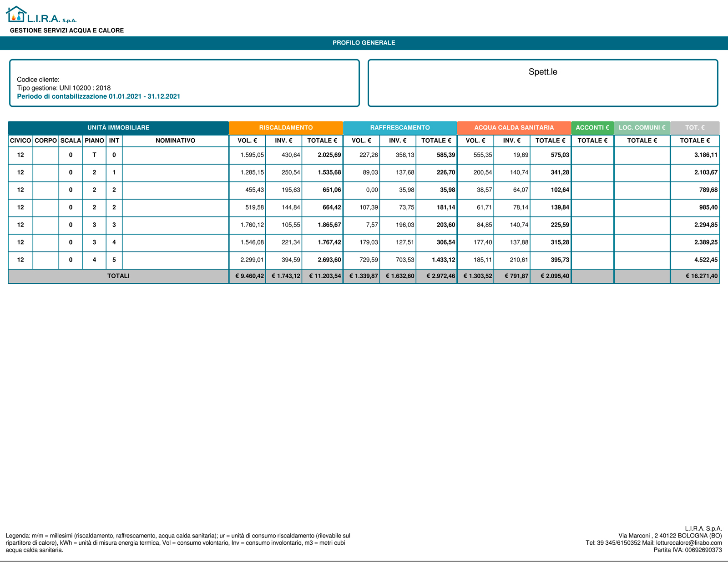
Task: Click the TOTALI row label
Action: 118,276
